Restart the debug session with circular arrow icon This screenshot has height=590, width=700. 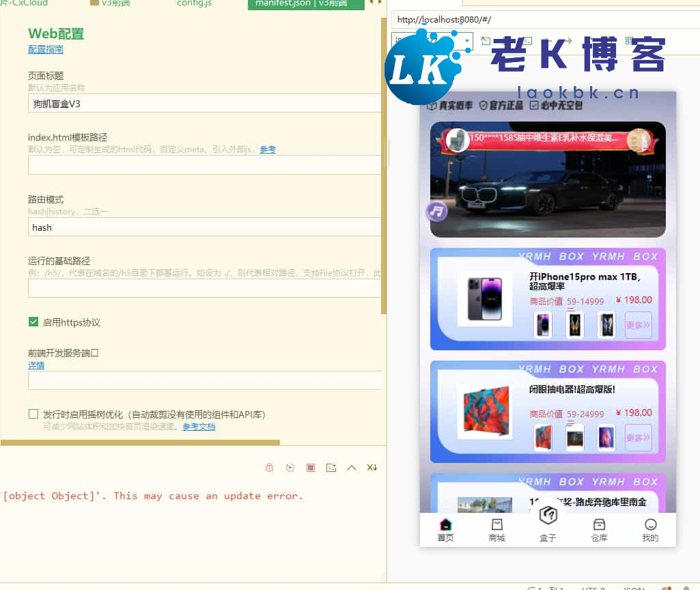(x=290, y=467)
